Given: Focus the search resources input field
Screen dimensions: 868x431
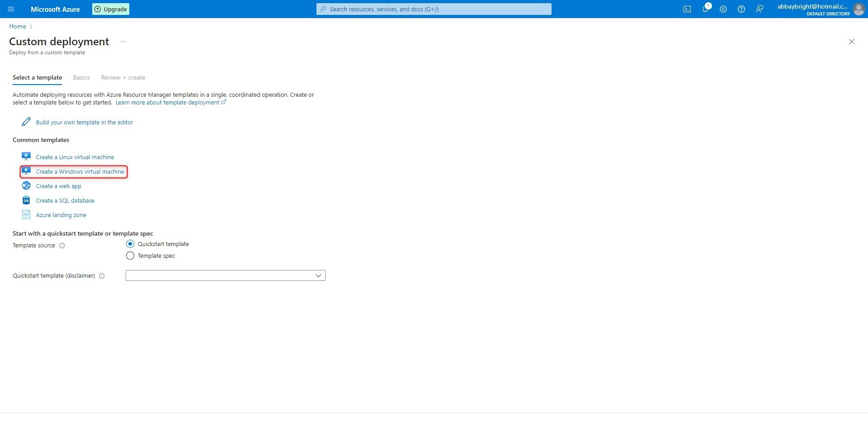Looking at the screenshot, I should [434, 9].
